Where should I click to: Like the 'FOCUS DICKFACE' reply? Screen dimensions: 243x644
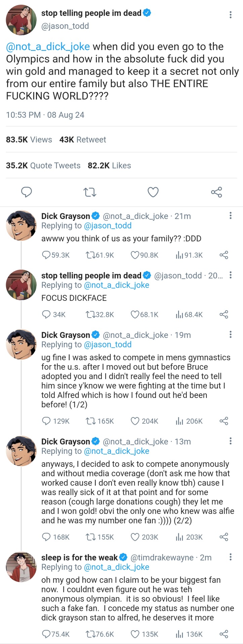pos(135,314)
